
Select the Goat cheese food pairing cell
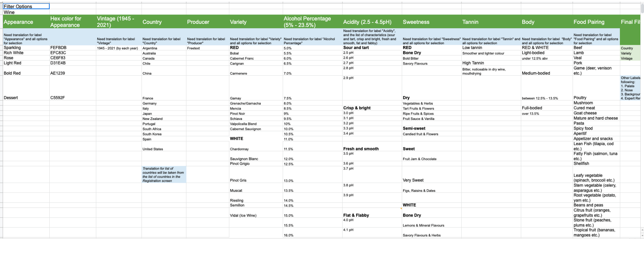[585, 113]
